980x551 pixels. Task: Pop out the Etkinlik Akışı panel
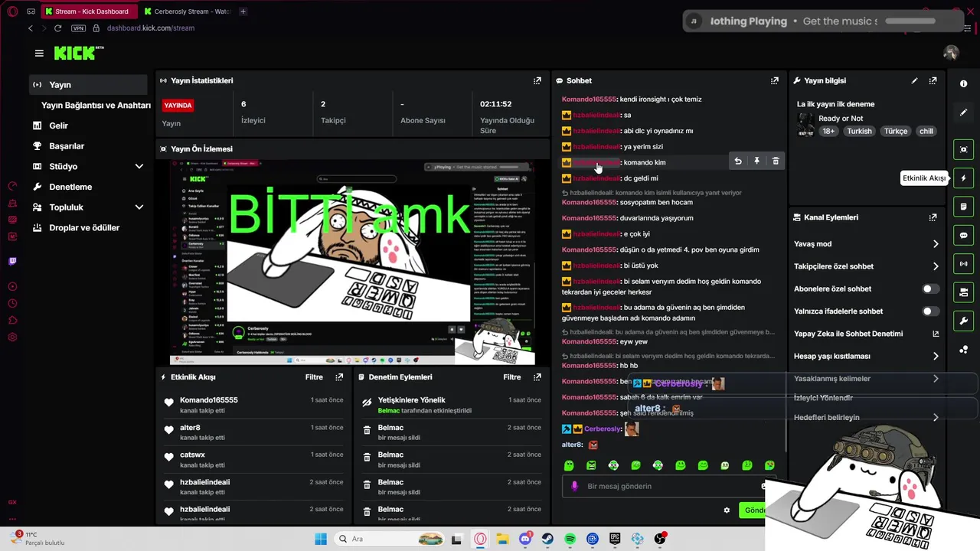(339, 377)
